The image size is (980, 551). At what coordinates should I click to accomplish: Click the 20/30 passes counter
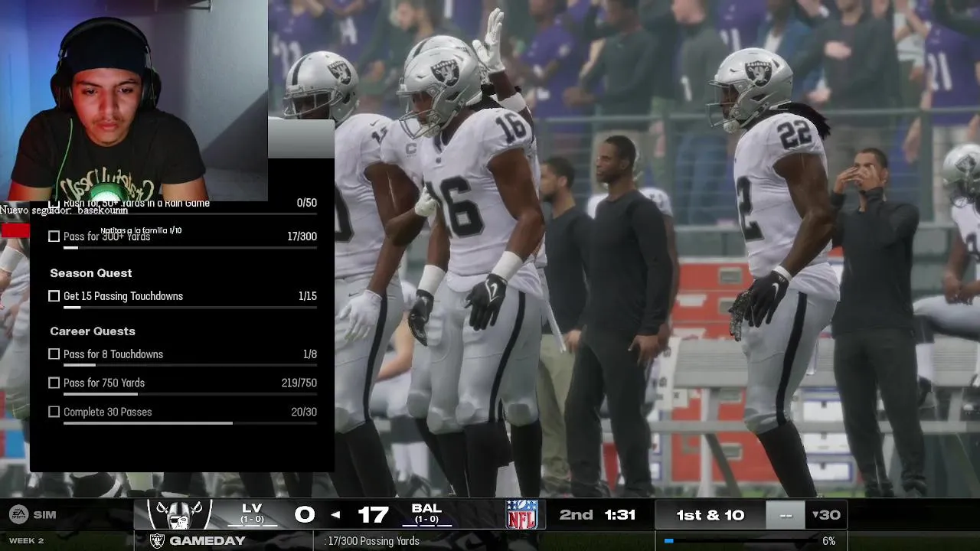coord(304,412)
